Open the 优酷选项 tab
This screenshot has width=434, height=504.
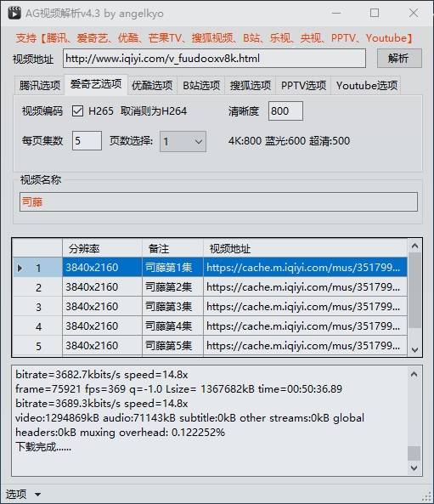click(152, 86)
